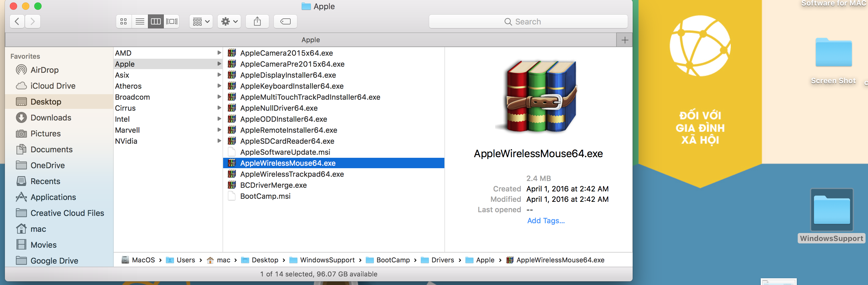
Task: Expand the Asix folder arrow
Action: [x=219, y=75]
